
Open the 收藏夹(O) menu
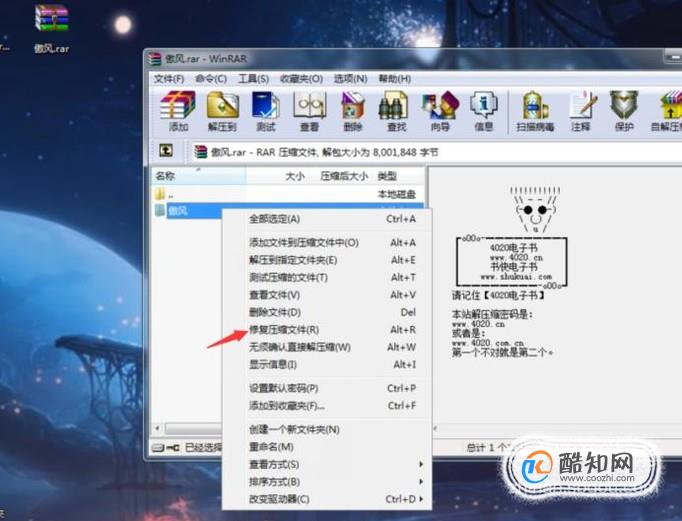tap(301, 79)
